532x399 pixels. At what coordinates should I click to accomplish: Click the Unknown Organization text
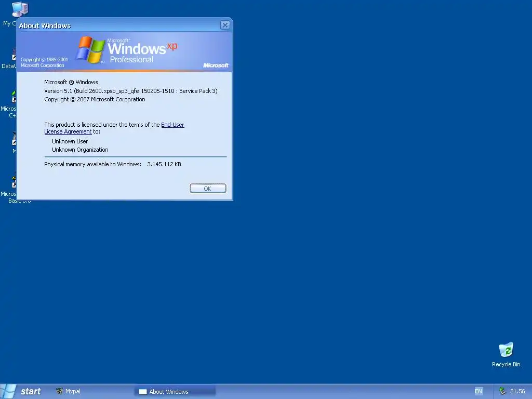(80, 150)
